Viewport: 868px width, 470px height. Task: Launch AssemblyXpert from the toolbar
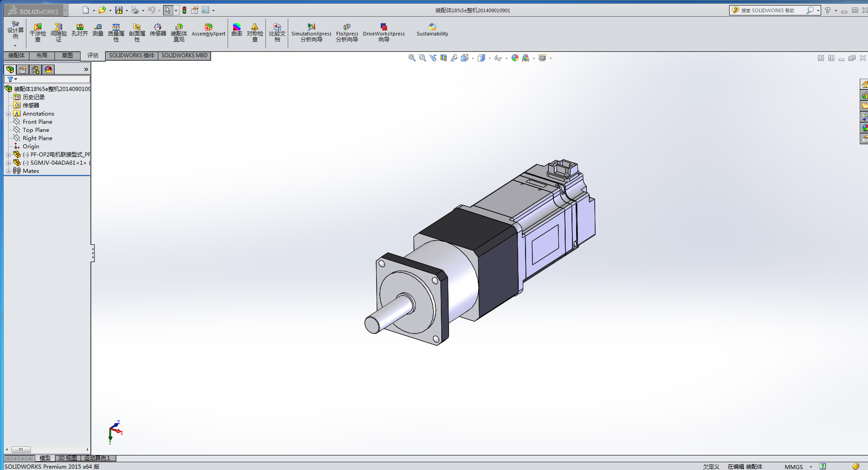(x=208, y=30)
